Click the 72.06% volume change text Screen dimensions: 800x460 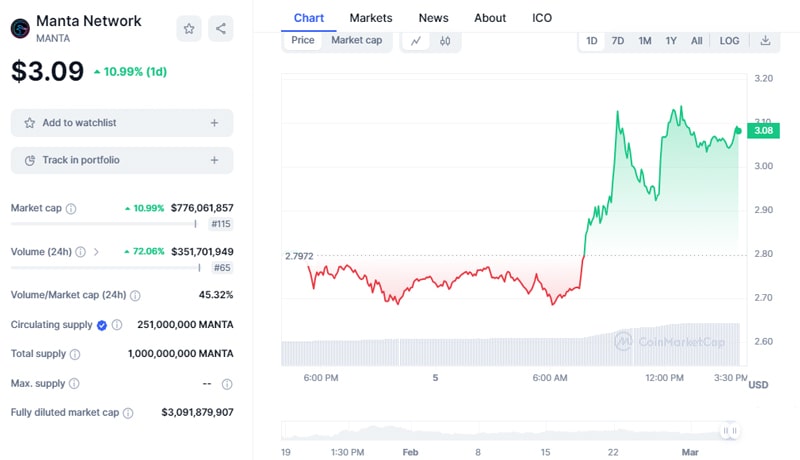tap(148, 251)
